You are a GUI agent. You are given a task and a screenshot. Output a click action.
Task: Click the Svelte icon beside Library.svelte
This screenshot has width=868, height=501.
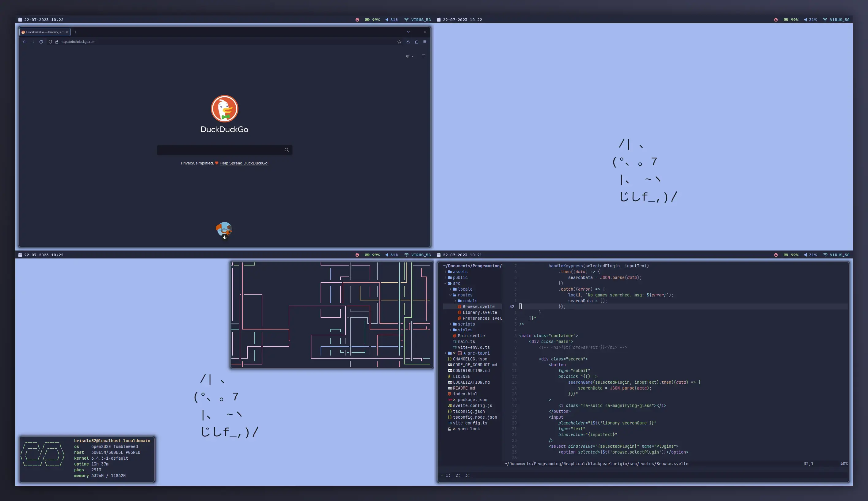tap(459, 312)
